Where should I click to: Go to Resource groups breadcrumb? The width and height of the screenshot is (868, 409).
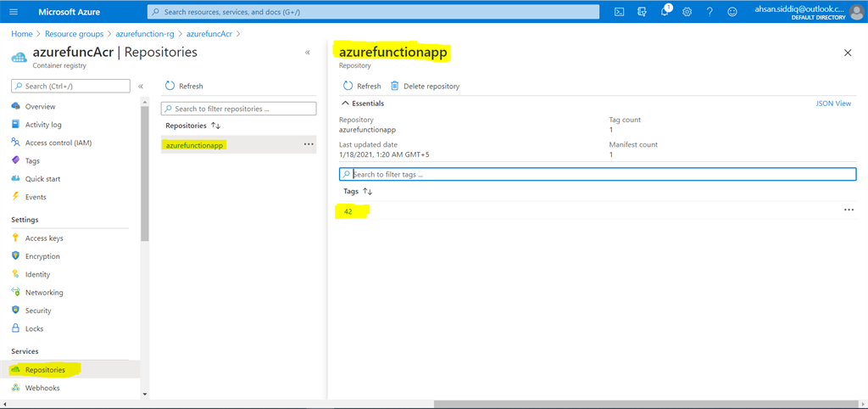[75, 34]
